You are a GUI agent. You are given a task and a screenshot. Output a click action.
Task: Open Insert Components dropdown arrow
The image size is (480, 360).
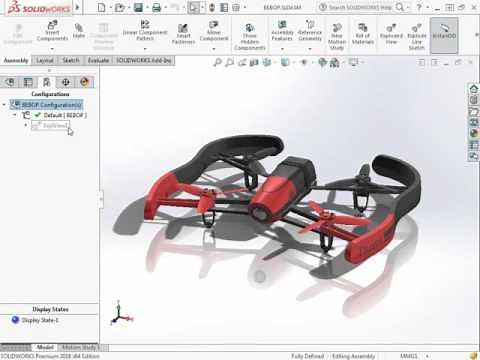click(x=52, y=49)
